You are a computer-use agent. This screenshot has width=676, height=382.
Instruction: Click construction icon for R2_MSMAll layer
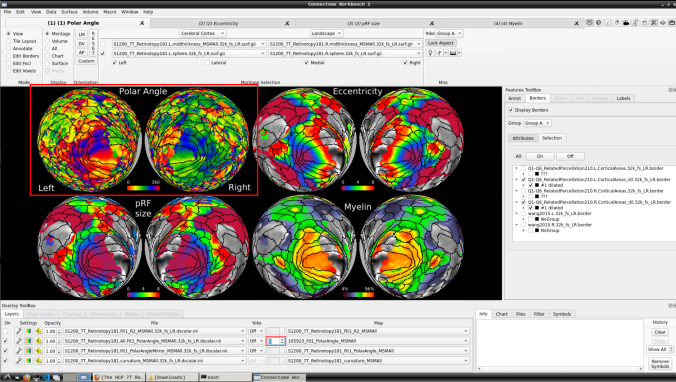point(38,331)
